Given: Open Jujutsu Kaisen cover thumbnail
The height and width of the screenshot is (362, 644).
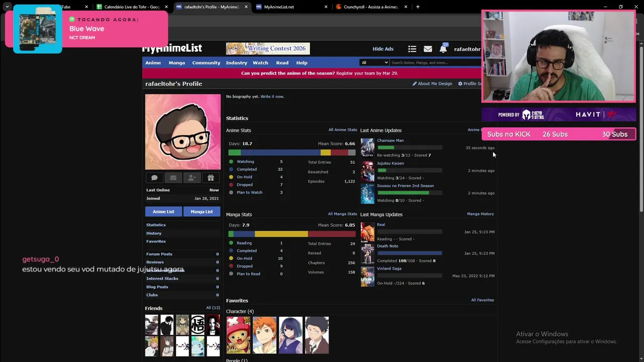Looking at the screenshot, I should (367, 171).
